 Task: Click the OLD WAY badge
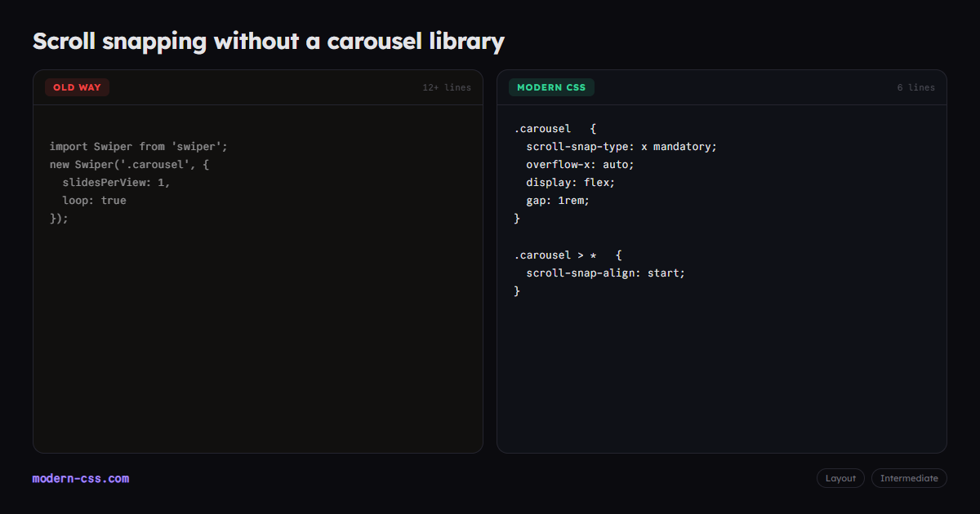pos(77,87)
